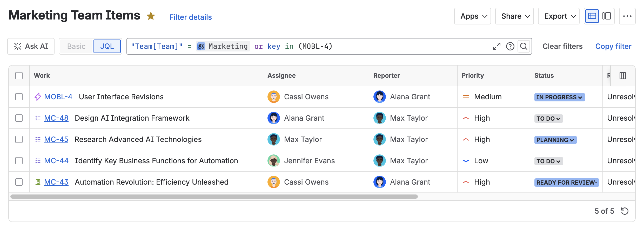Open the Filter details link

coord(190,17)
